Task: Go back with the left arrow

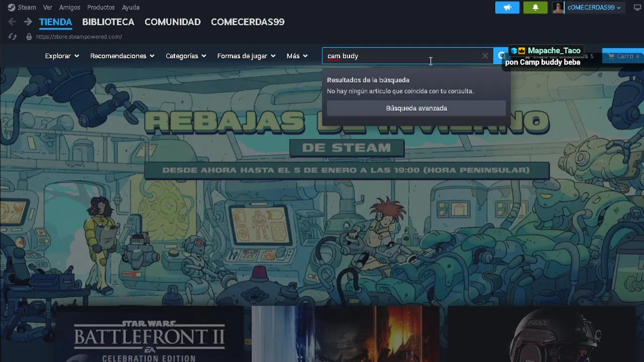Action: tap(12, 22)
